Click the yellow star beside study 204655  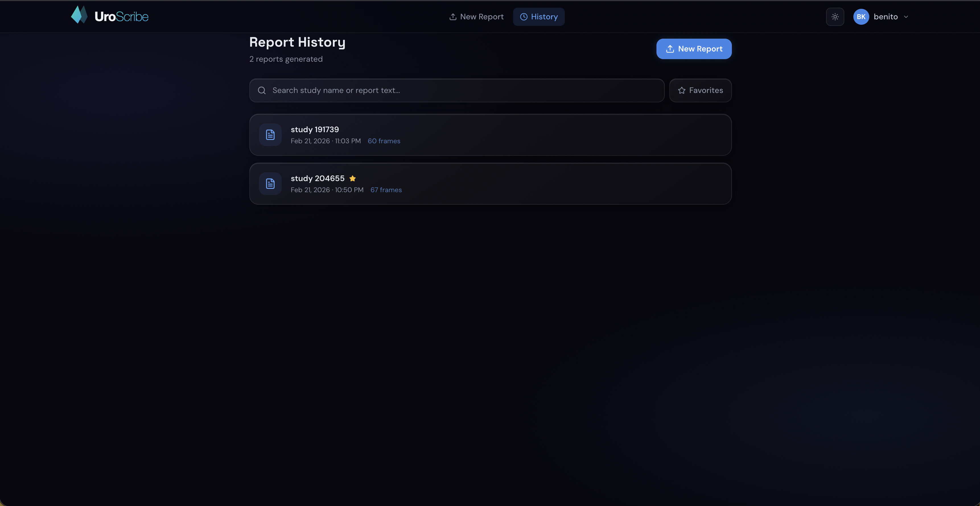[352, 178]
